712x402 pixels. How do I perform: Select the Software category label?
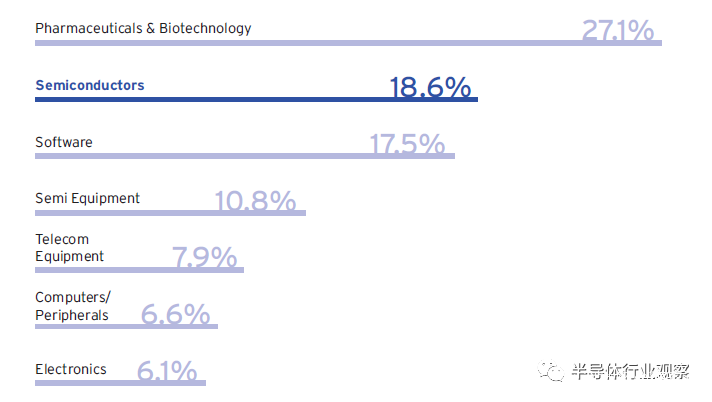coord(63,142)
